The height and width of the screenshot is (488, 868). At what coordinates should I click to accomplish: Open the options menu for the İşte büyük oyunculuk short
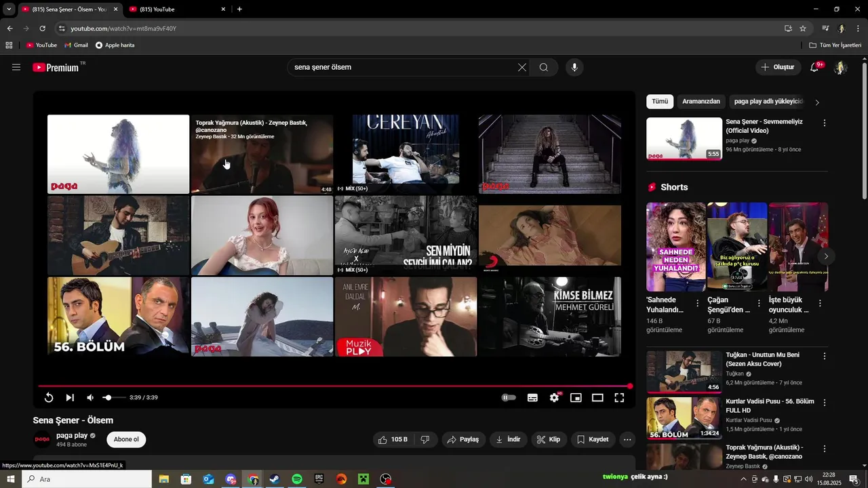[820, 304]
